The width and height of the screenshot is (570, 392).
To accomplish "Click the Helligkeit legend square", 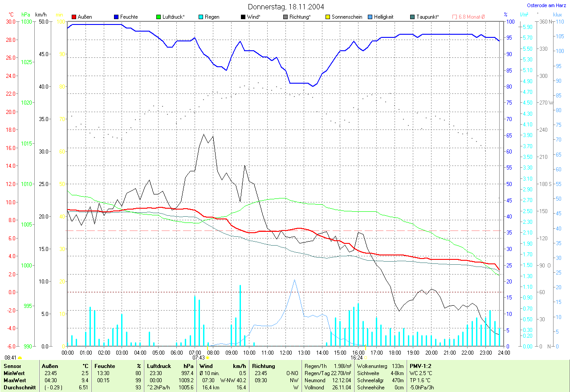I will tap(370, 17).
